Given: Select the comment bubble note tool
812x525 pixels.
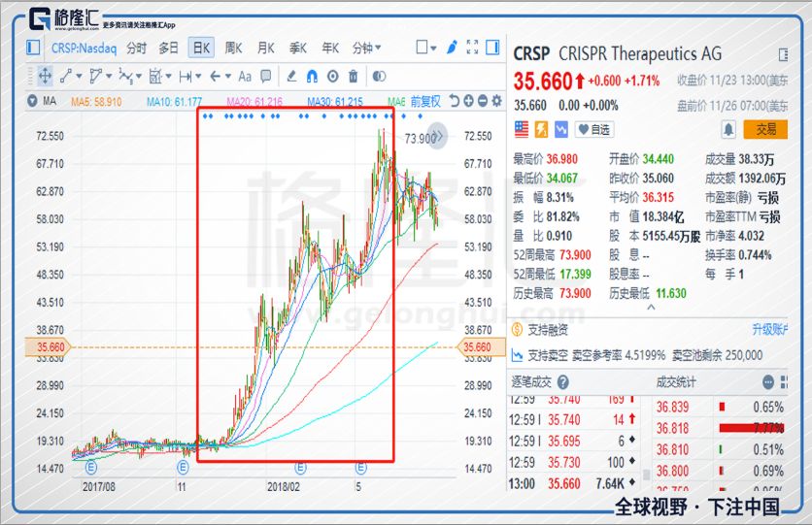Looking at the screenshot, I should pos(266,77).
